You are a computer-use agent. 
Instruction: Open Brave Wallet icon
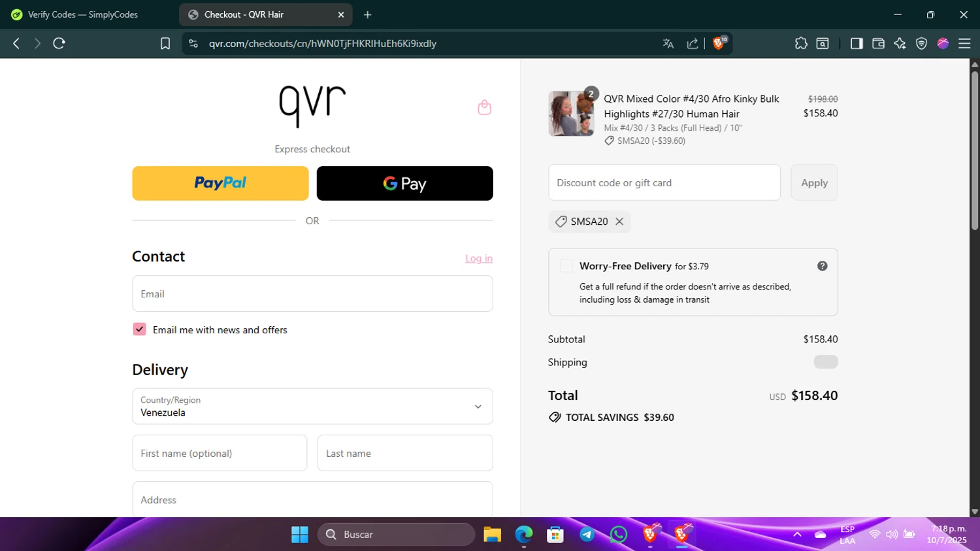(878, 43)
